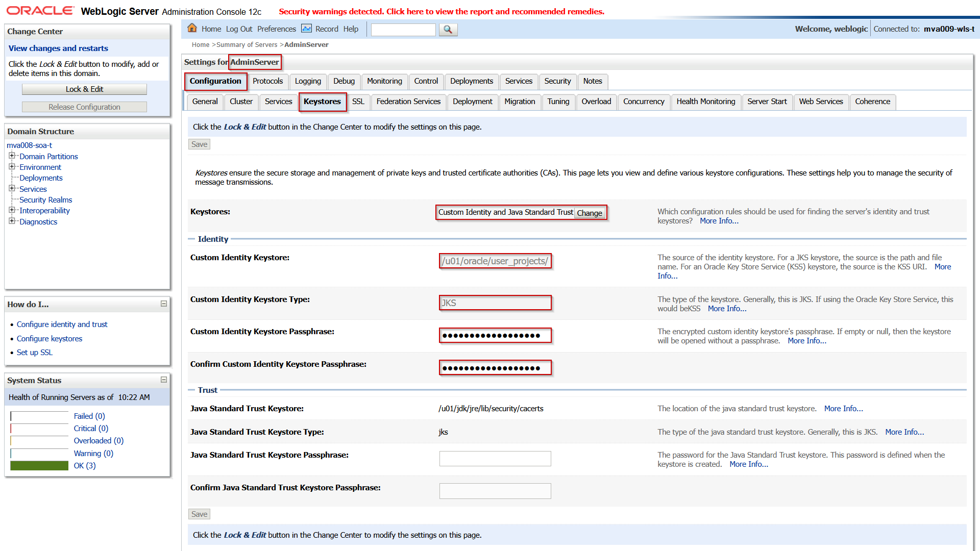The height and width of the screenshot is (551, 980).
Task: Click the Home house icon
Action: (x=192, y=28)
